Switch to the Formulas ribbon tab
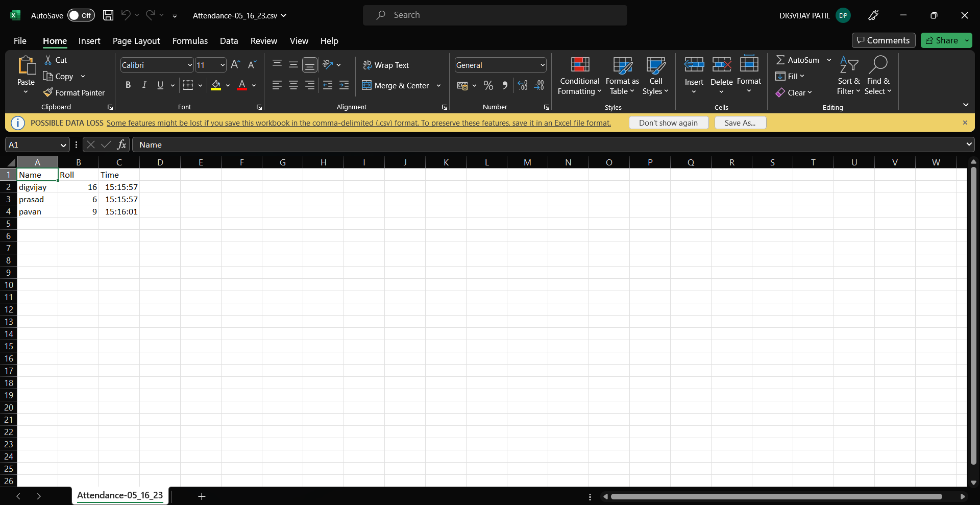Viewport: 980px width, 505px height. coord(189,41)
